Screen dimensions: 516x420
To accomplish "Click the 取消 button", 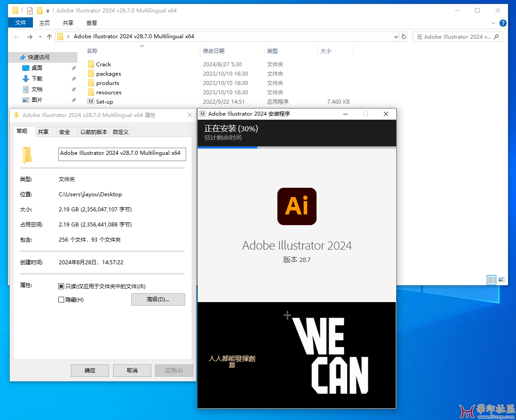I will tap(132, 370).
